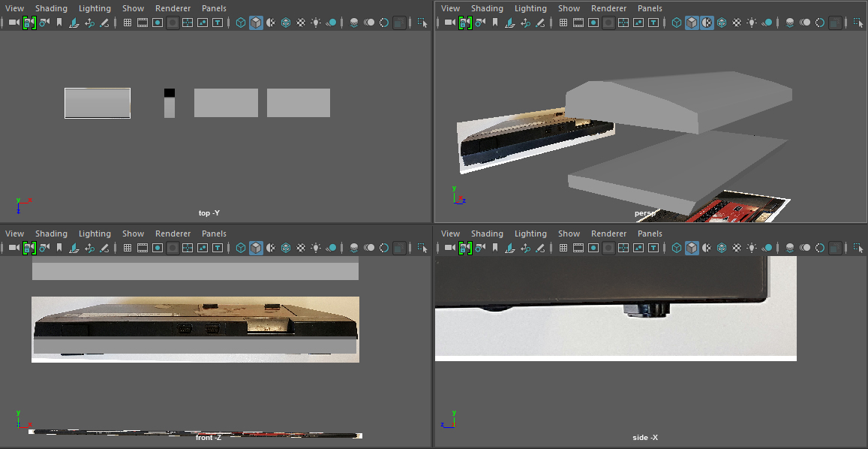Activate 2D Pan/Zoom in the side viewport

(525, 248)
